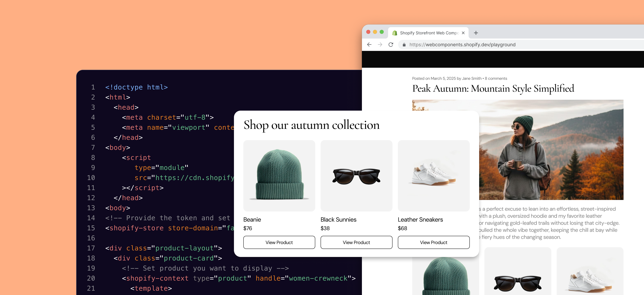
Task: Click the Shopify favicon on the tab
Action: tap(395, 33)
